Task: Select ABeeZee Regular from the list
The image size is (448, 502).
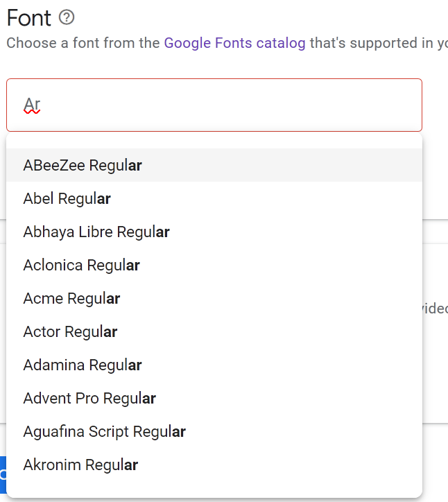Action: coord(83,166)
